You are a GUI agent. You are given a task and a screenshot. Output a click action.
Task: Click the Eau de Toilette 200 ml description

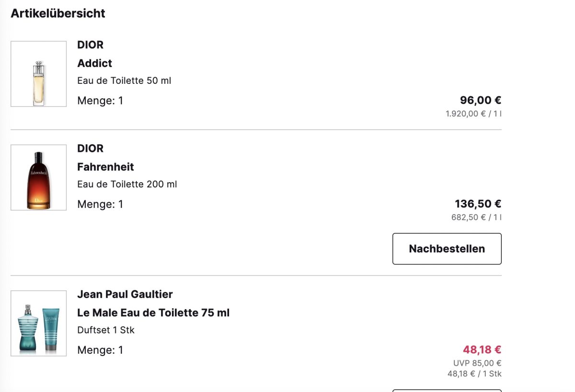pos(127,184)
